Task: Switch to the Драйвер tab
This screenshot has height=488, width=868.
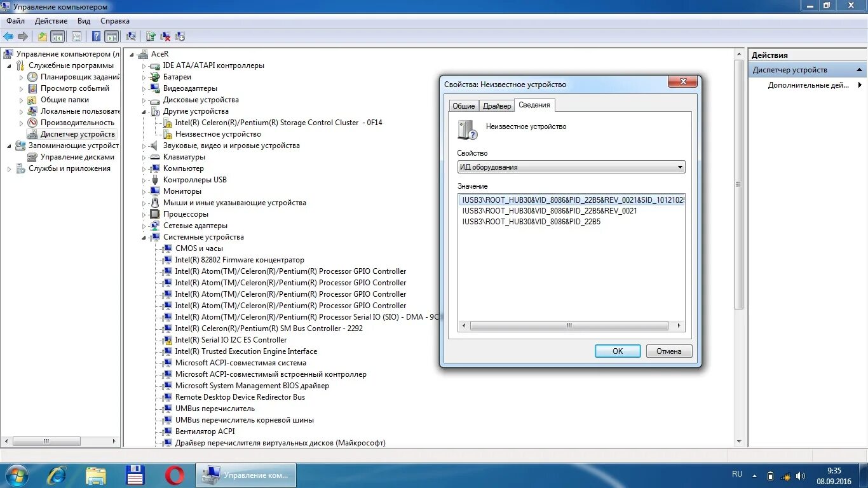Action: tap(496, 106)
